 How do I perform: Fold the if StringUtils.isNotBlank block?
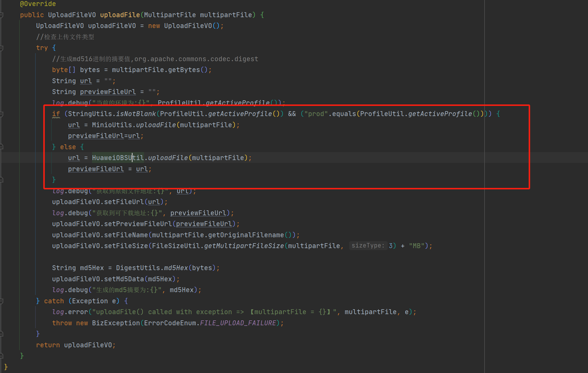(x=1, y=114)
